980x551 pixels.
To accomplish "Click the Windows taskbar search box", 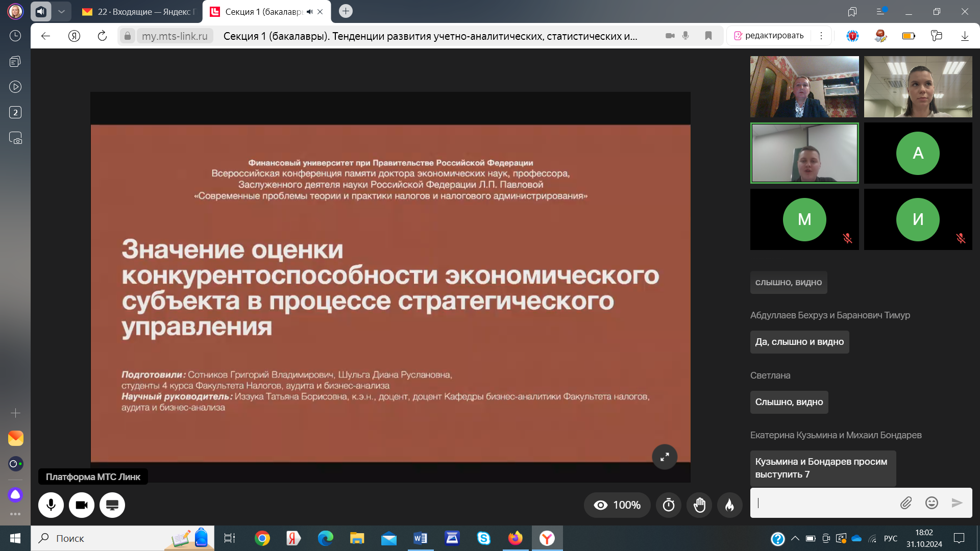I will click(122, 538).
